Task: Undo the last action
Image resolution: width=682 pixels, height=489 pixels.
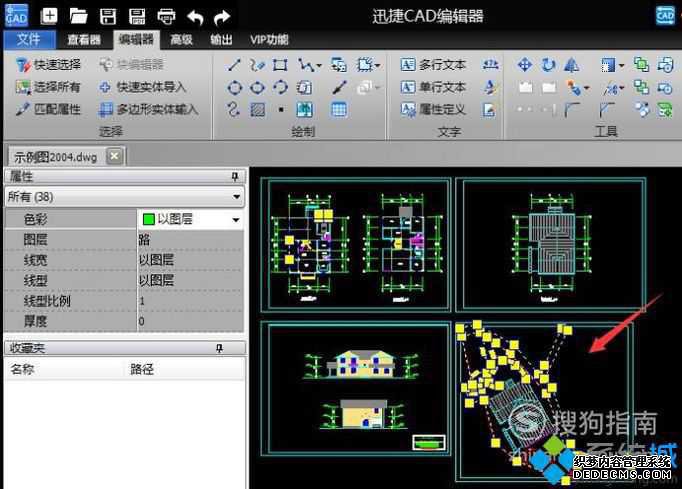Action: tap(195, 17)
